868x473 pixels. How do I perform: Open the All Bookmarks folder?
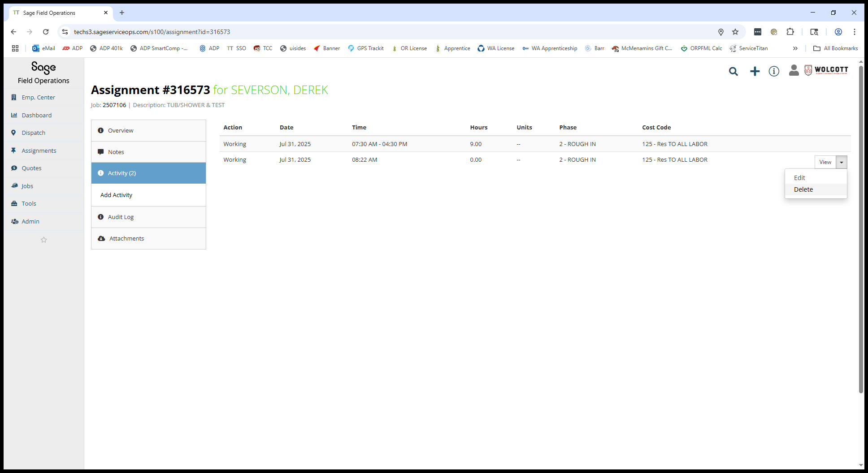point(836,48)
